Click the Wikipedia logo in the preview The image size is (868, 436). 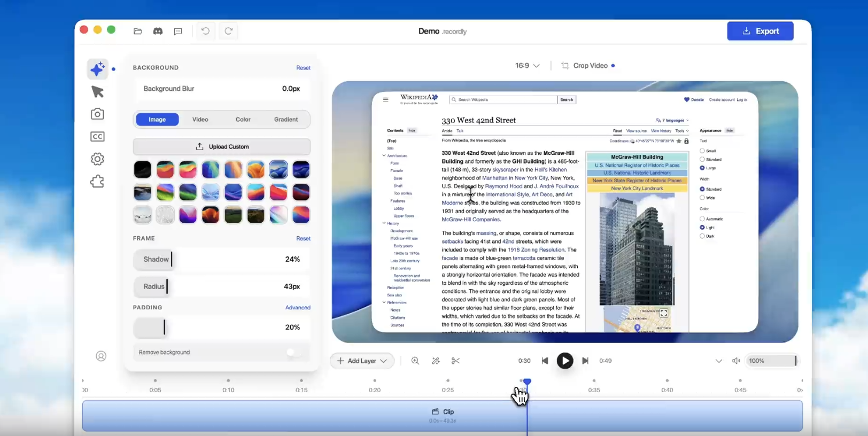coord(420,99)
